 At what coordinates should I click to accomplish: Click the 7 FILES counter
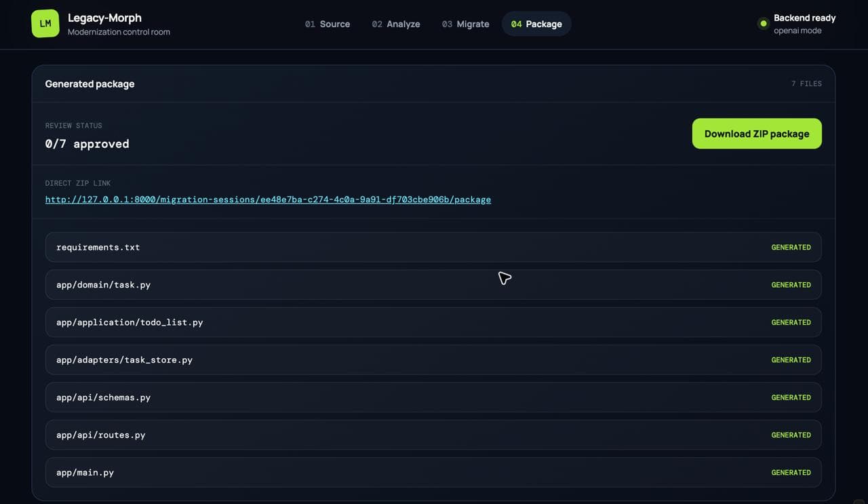[x=806, y=84]
